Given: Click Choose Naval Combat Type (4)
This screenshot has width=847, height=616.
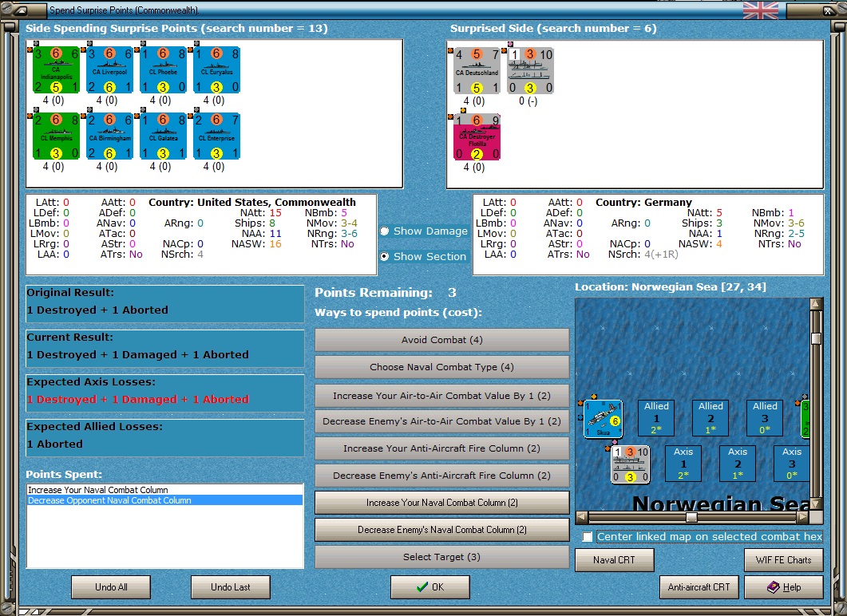Looking at the screenshot, I should click(442, 366).
